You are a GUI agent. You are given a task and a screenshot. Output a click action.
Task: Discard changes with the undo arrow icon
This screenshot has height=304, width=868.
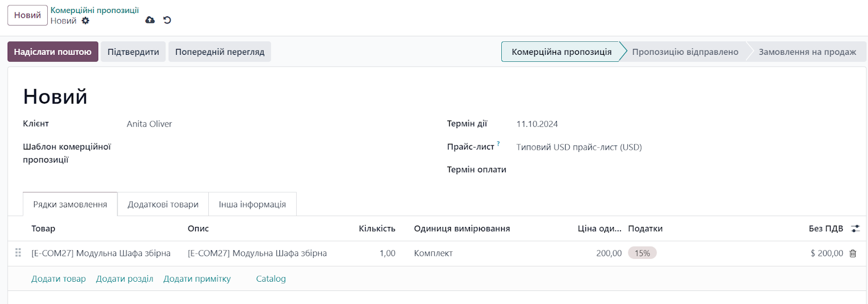tap(167, 20)
